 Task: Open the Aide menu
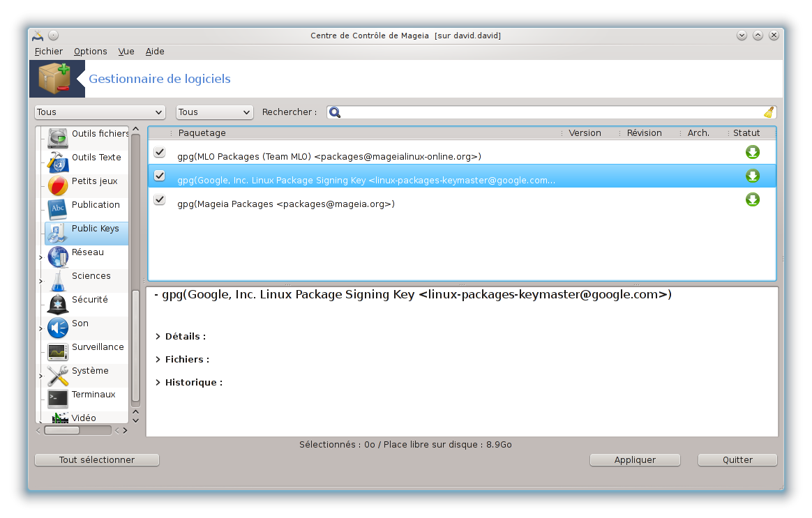pos(155,51)
